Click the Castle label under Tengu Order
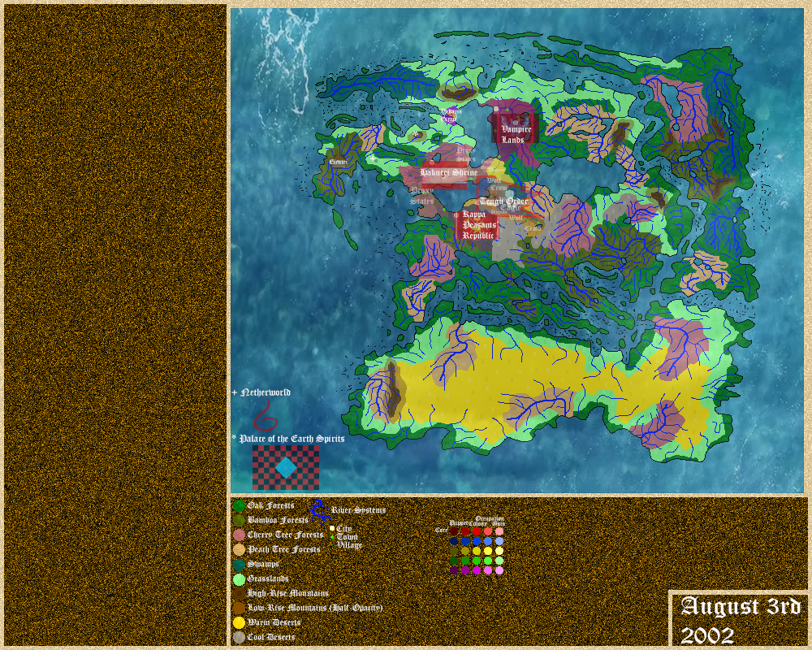 [x=510, y=207]
